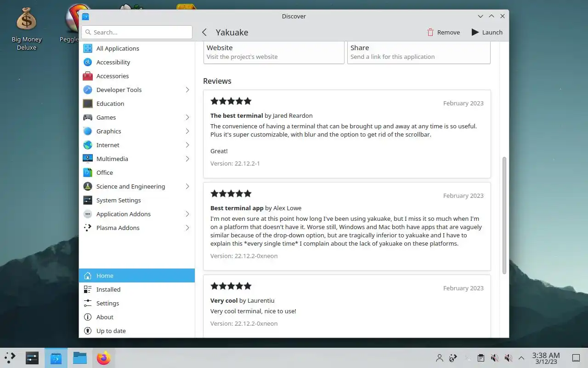Viewport: 588px width, 368px height.
Task: Open the Installed page
Action: (137, 289)
